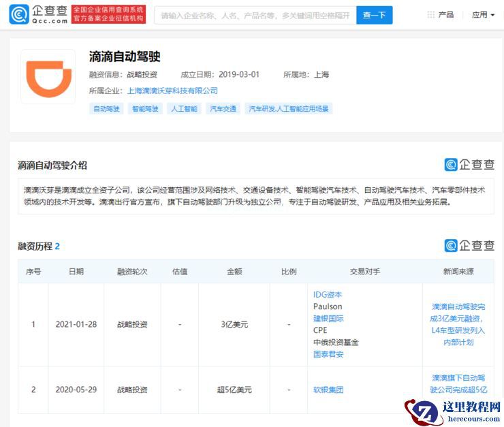Select the 汽车交通 tag

coord(223,109)
